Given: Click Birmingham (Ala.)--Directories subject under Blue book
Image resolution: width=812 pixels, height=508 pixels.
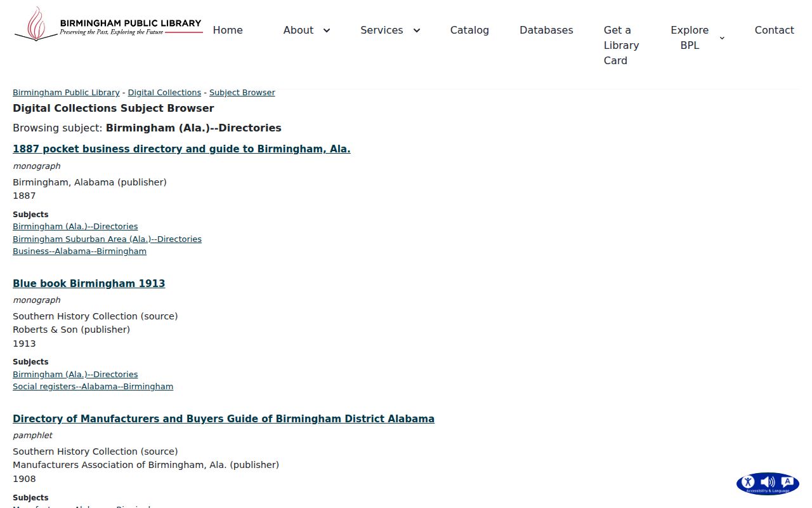Looking at the screenshot, I should click(x=75, y=375).
